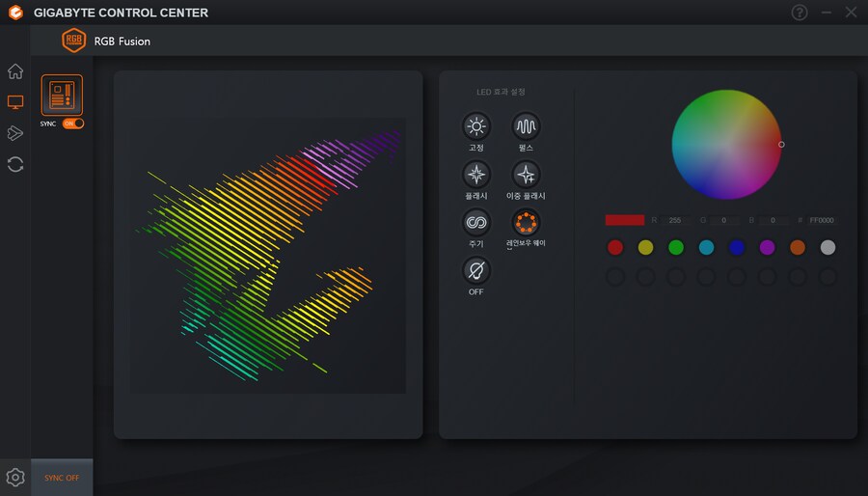Click the RGB Fusion header title
868x496 pixels.
[122, 41]
